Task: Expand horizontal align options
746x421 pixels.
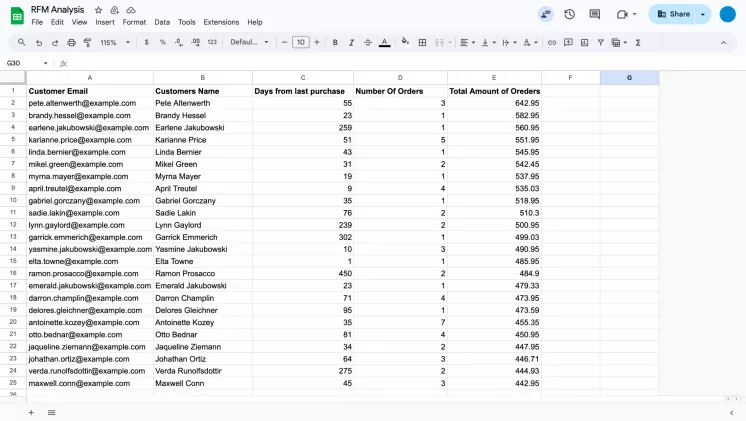Action: pos(467,43)
